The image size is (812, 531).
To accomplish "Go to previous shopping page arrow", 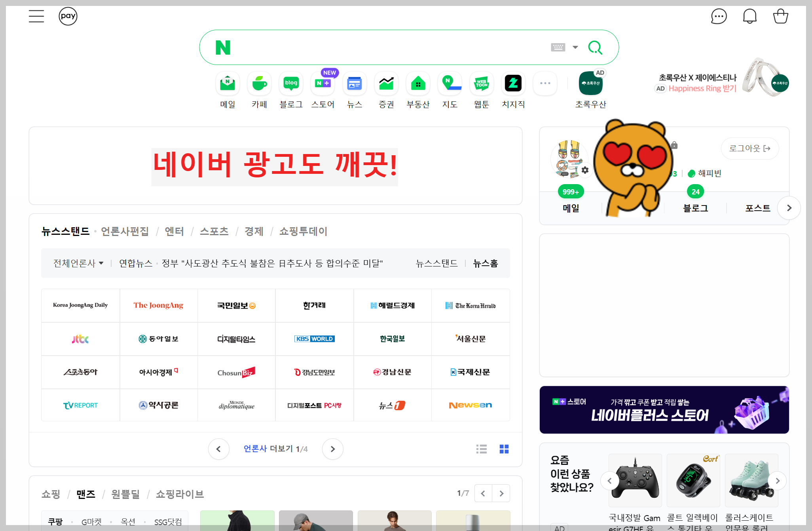I will click(x=483, y=493).
